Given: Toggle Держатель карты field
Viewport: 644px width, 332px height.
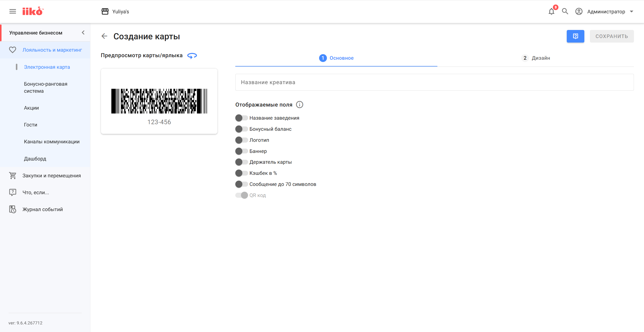Looking at the screenshot, I should (x=242, y=162).
